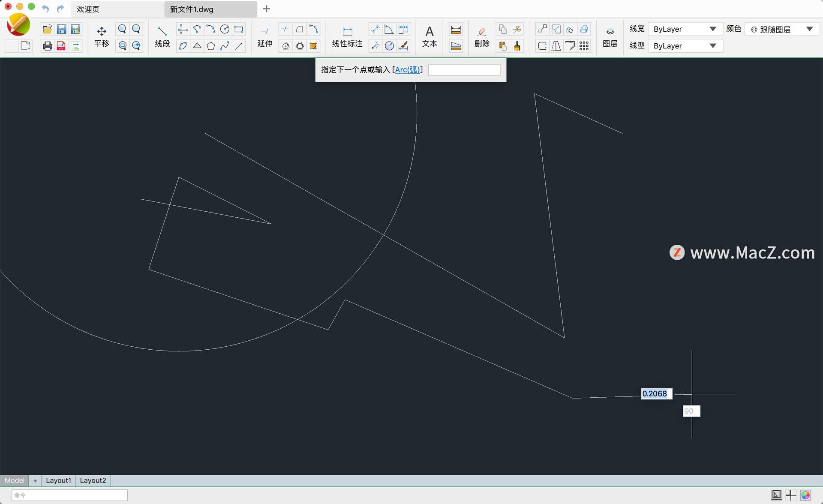This screenshot has width=823, height=504.
Task: Select the Model tab
Action: click(15, 480)
